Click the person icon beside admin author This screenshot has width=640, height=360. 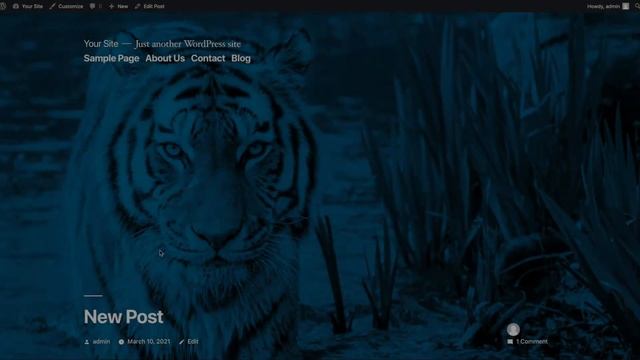(87, 342)
